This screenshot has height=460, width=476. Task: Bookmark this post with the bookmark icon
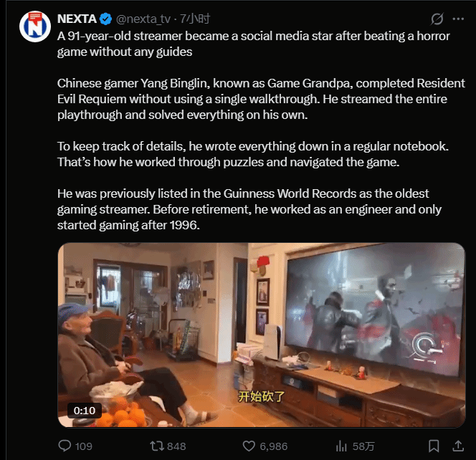pyautogui.click(x=434, y=446)
